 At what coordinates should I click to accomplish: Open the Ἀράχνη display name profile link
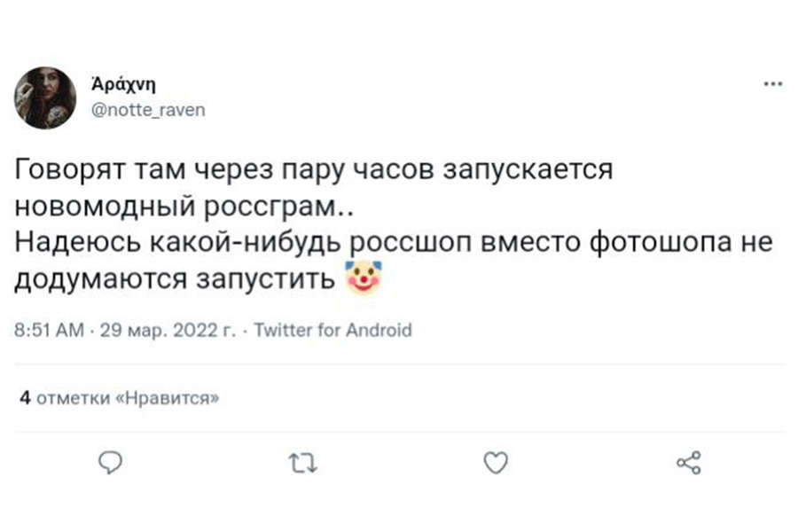[124, 86]
